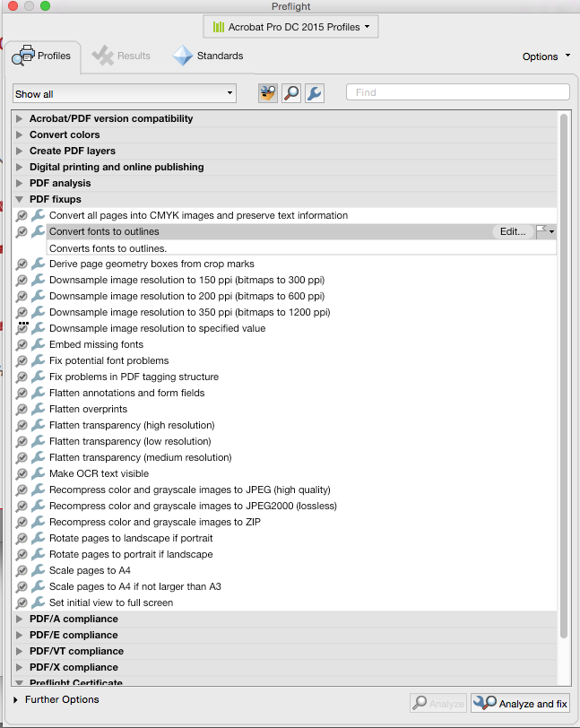The width and height of the screenshot is (580, 728).
Task: Click wrench icon beside Downsample to 150 ppi
Action: point(38,280)
